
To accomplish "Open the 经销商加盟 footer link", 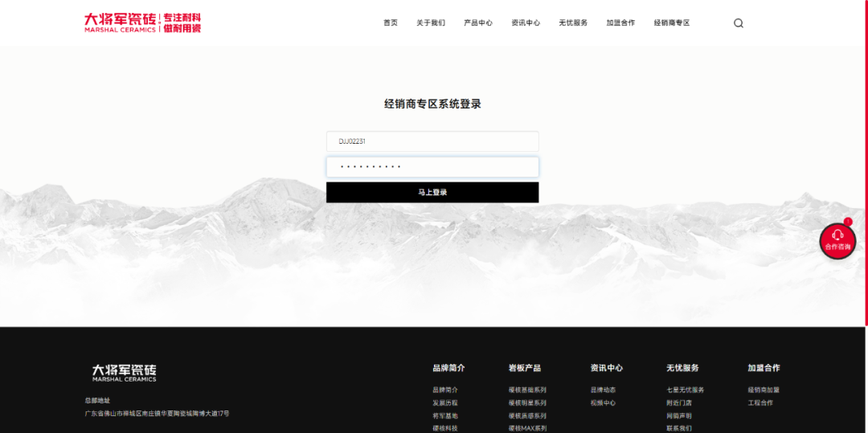I will [764, 390].
